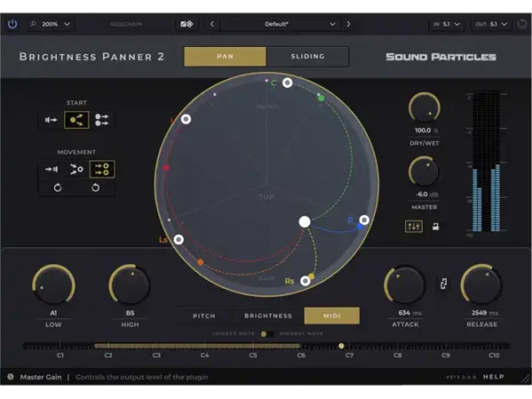Adjust the Dry/Wet knob
Image resolution: width=532 pixels, height=399 pixels.
[x=424, y=107]
